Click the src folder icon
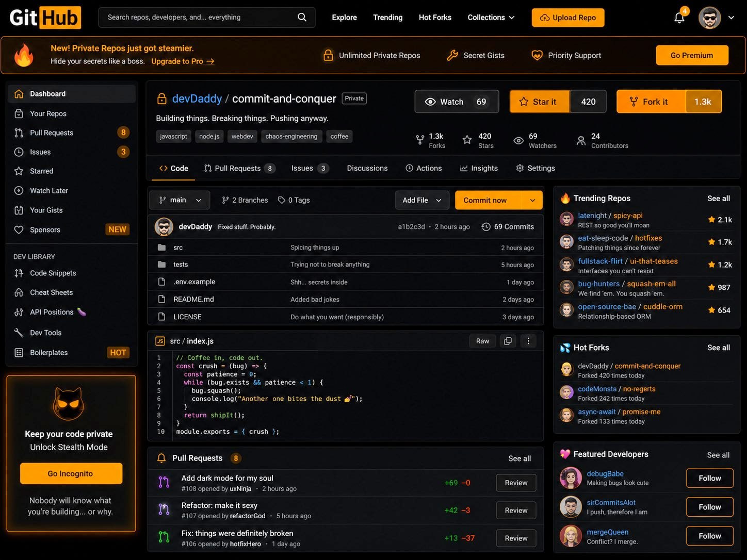The width and height of the screenshot is (747, 560). pos(161,248)
